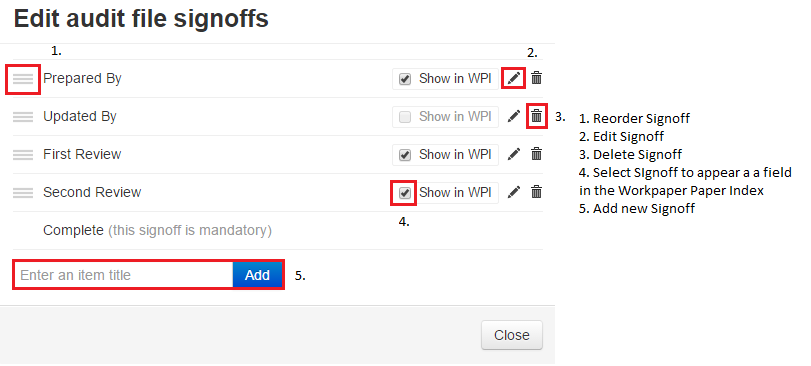Click the pencil edit icon for Prepared By
This screenshot has height=366, width=811.
point(514,79)
